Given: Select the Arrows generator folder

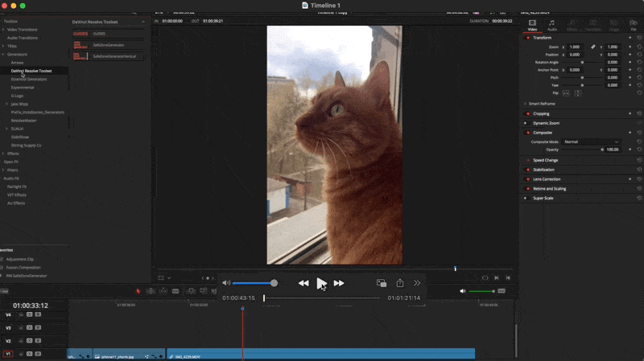Looking at the screenshot, I should pos(17,63).
